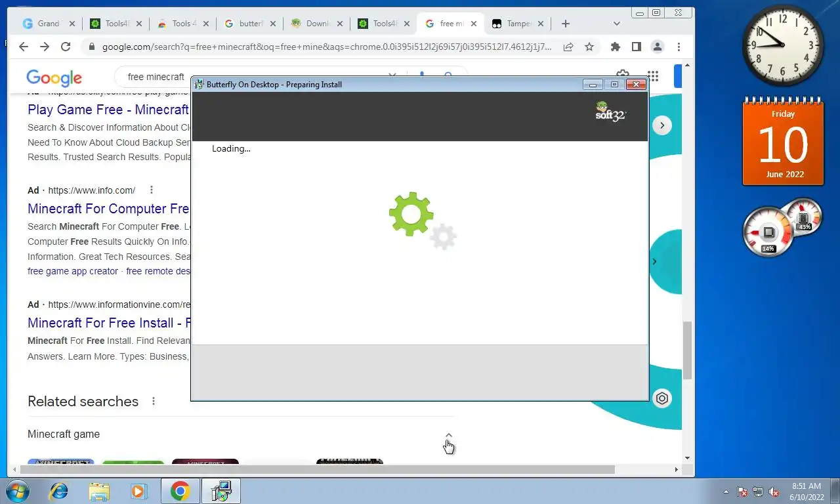Click the muted volume tray icon
The height and width of the screenshot is (504, 840).
point(774,492)
